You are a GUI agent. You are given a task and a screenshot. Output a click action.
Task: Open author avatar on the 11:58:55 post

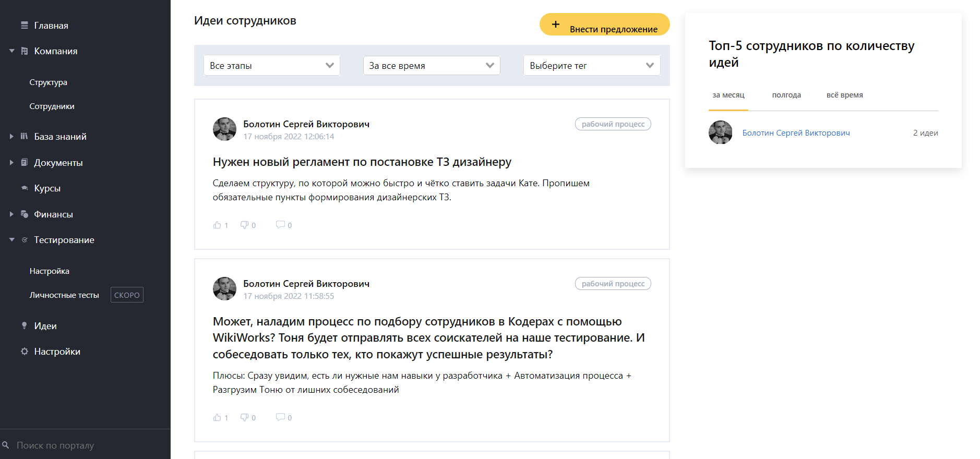pyautogui.click(x=225, y=289)
